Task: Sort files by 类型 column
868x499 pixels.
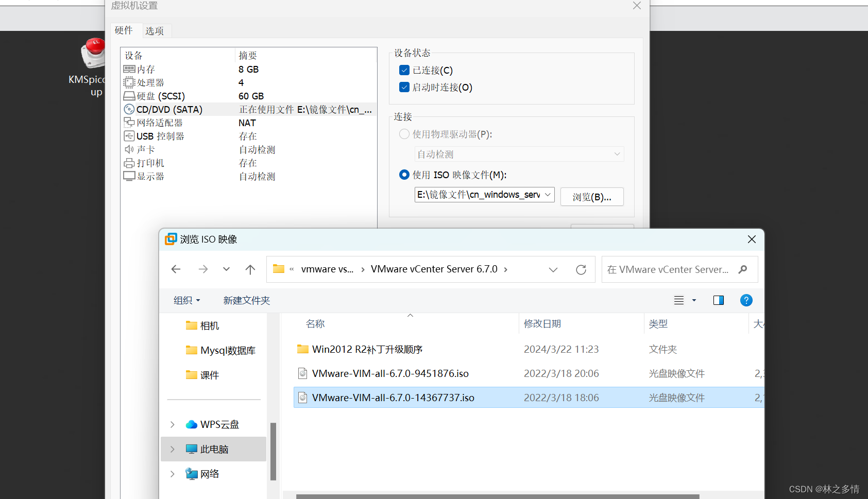Action: [x=658, y=324]
